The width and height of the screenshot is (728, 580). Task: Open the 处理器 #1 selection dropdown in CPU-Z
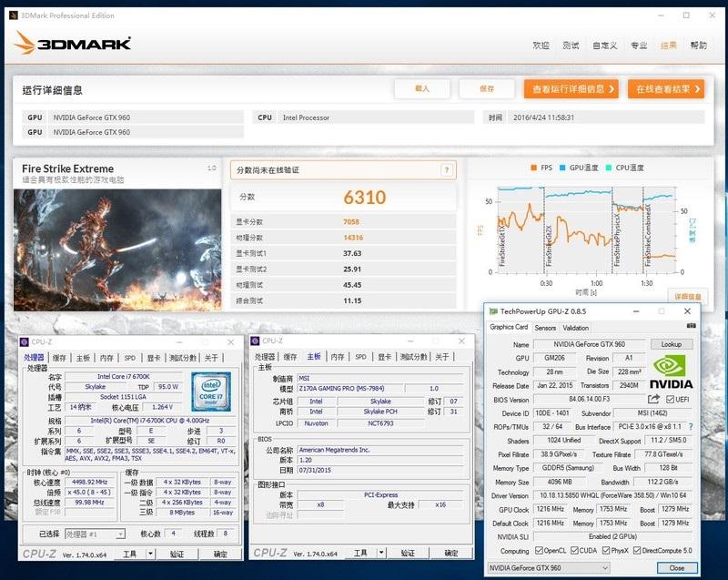[x=95, y=534]
